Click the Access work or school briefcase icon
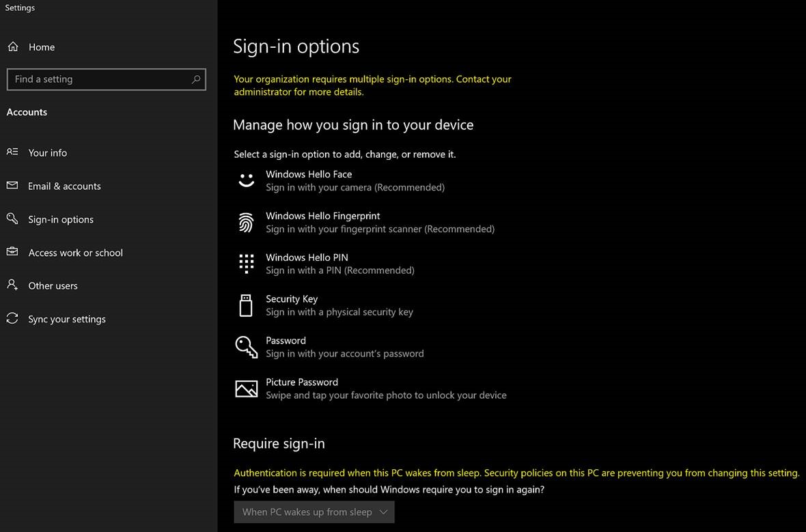The image size is (806, 532). point(12,252)
